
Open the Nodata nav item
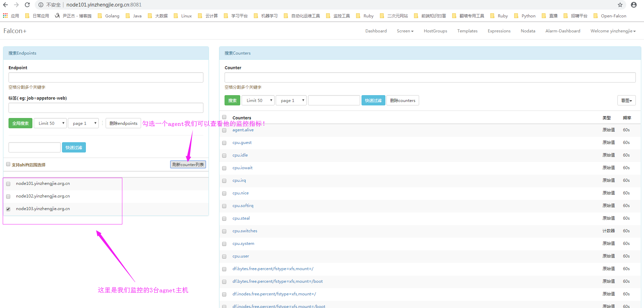[x=528, y=31]
